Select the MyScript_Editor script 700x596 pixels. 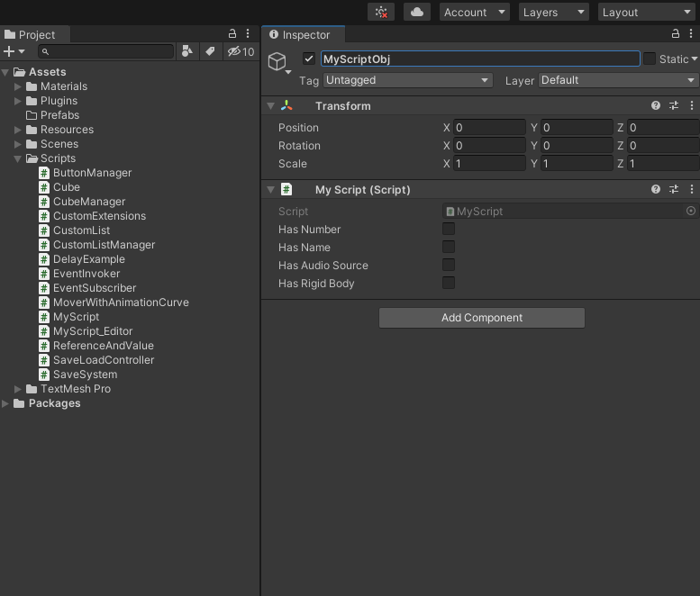tap(86, 331)
